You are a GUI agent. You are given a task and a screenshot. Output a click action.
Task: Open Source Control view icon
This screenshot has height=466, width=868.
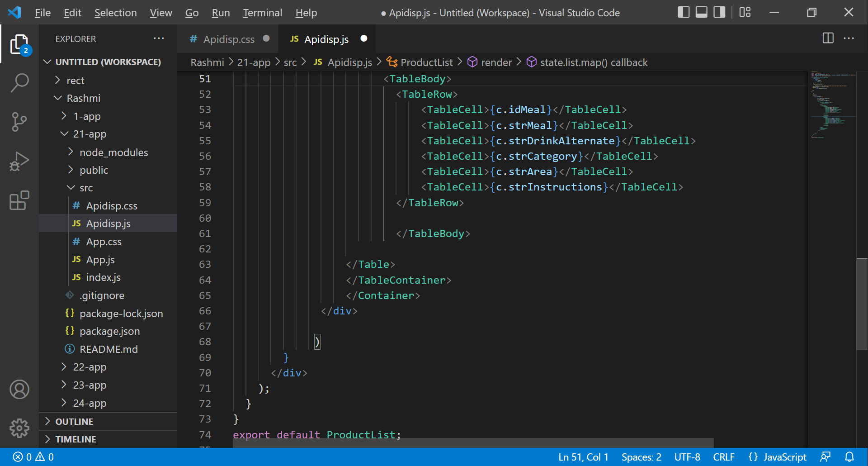(19, 122)
